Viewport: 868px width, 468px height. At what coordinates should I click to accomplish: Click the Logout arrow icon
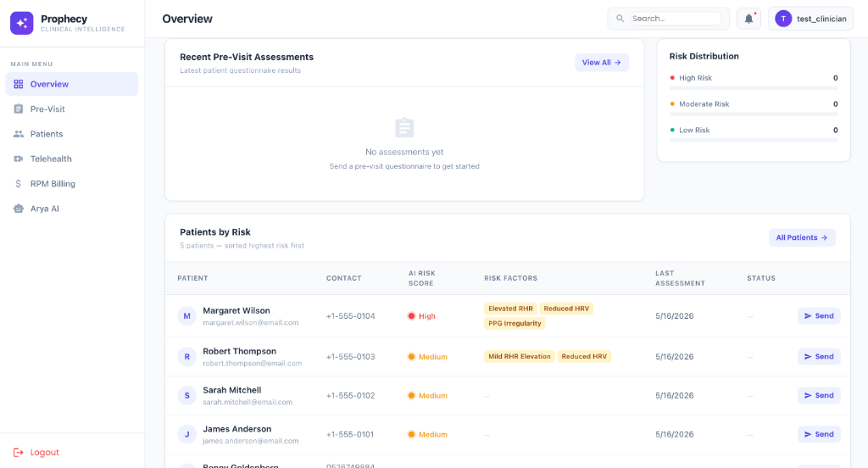[x=19, y=453]
